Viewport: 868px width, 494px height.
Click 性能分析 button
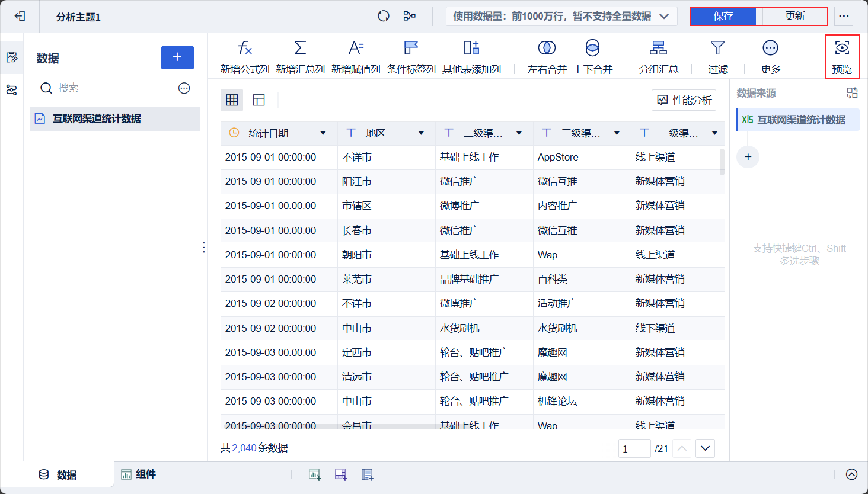pyautogui.click(x=684, y=100)
